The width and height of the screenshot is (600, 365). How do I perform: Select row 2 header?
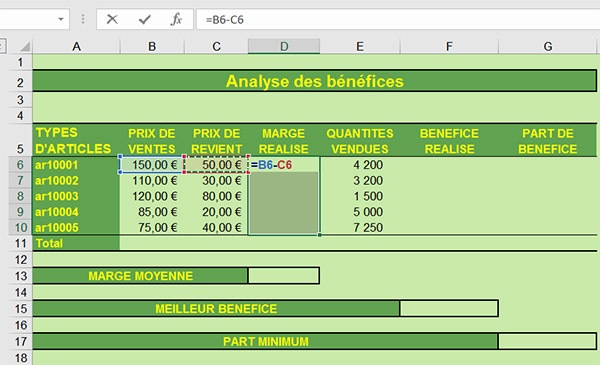point(20,82)
